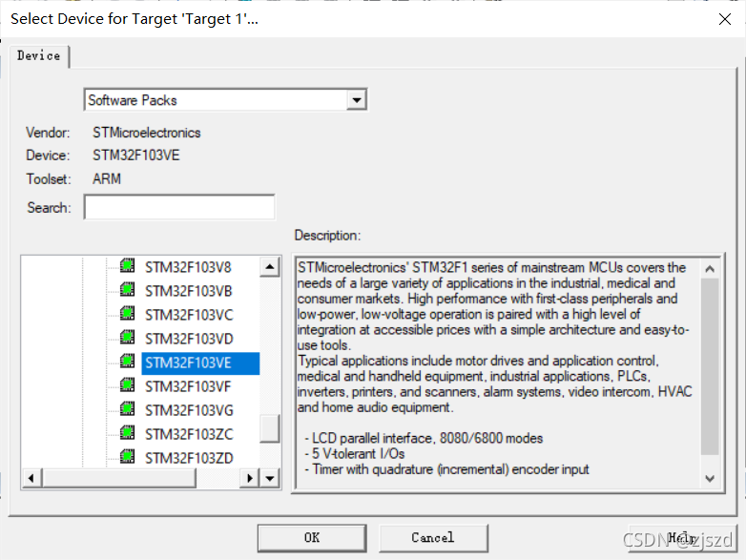Image resolution: width=746 pixels, height=560 pixels.
Task: Choose STM32F103VD from the device tree
Action: click(189, 339)
